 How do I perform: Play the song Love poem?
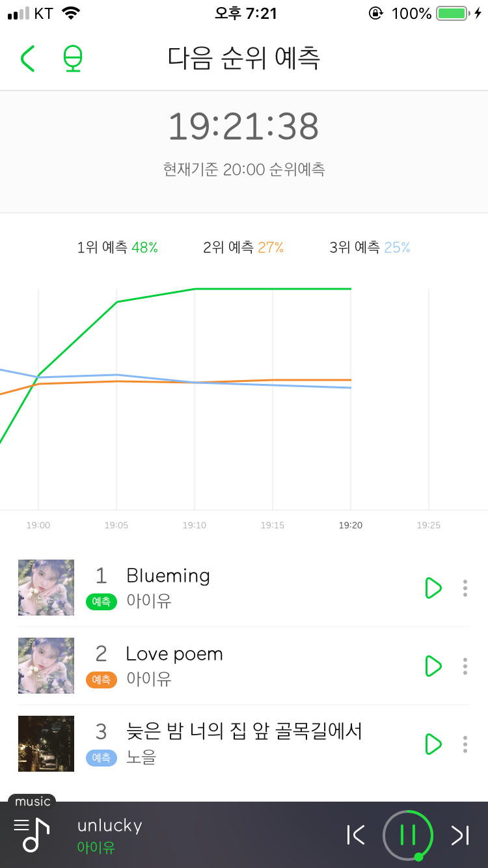point(433,666)
